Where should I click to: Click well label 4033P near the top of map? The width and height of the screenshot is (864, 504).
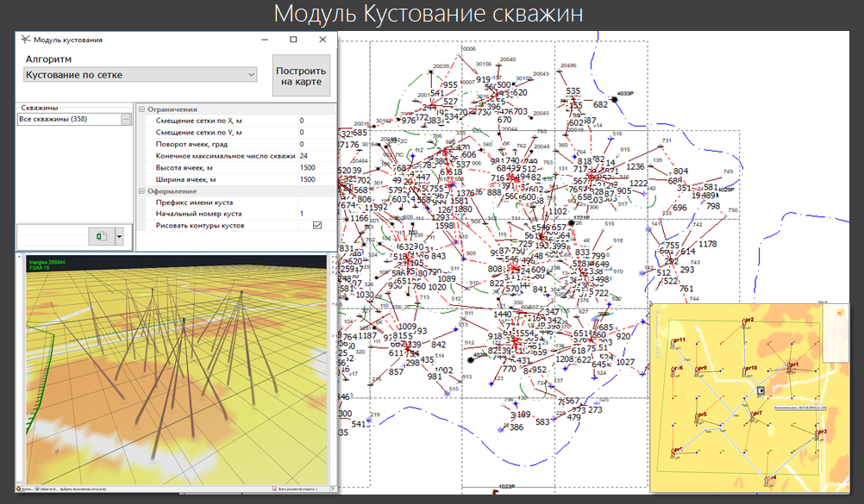(x=625, y=94)
